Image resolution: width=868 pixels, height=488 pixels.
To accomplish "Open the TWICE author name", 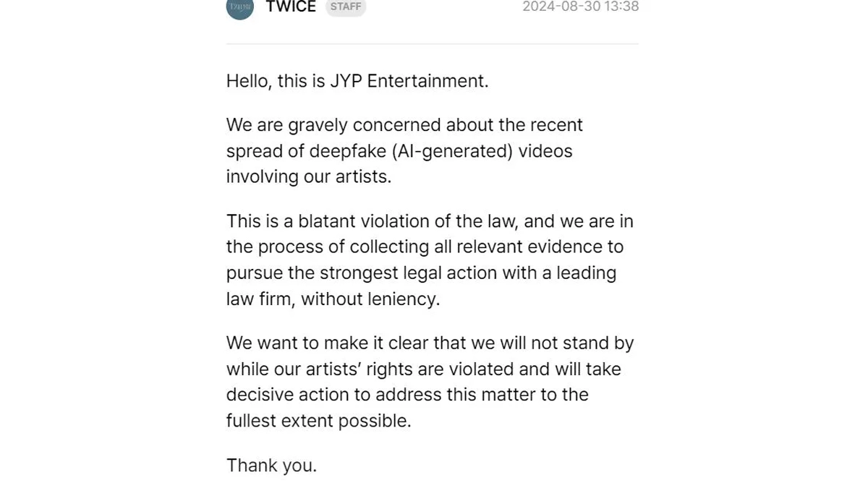I will coord(291,7).
